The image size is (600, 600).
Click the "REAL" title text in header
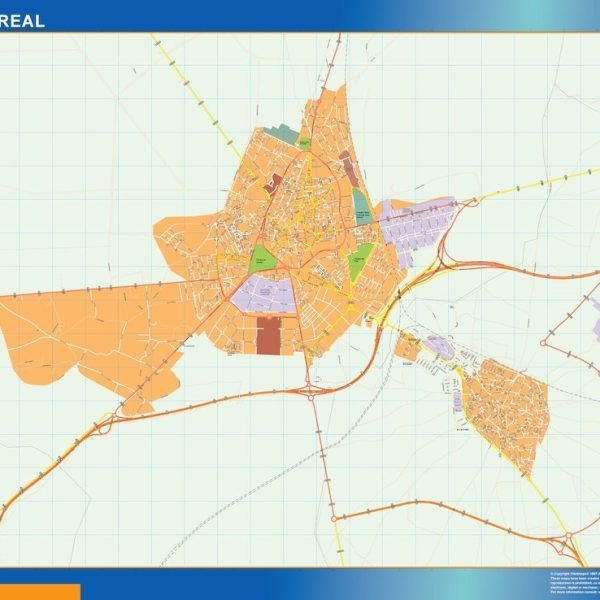click(22, 21)
